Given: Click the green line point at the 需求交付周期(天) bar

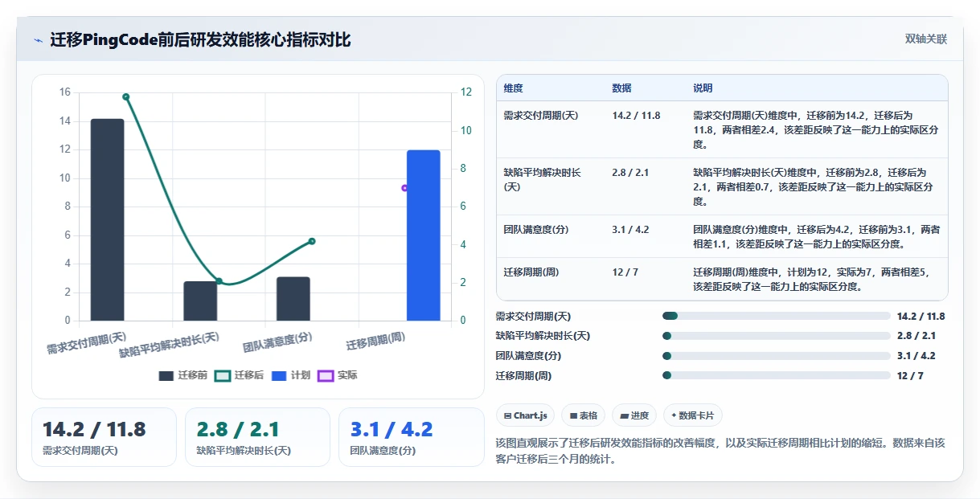Looking at the screenshot, I should coord(126,96).
